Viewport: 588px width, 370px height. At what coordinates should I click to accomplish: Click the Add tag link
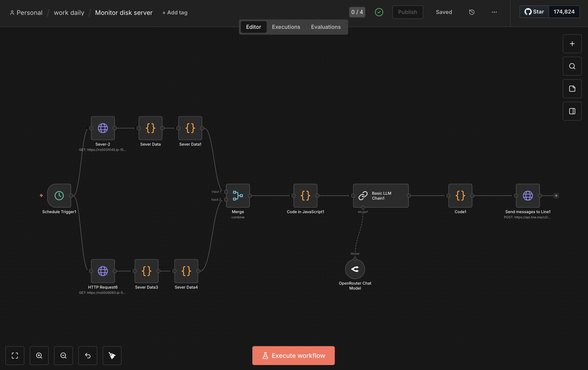click(175, 12)
